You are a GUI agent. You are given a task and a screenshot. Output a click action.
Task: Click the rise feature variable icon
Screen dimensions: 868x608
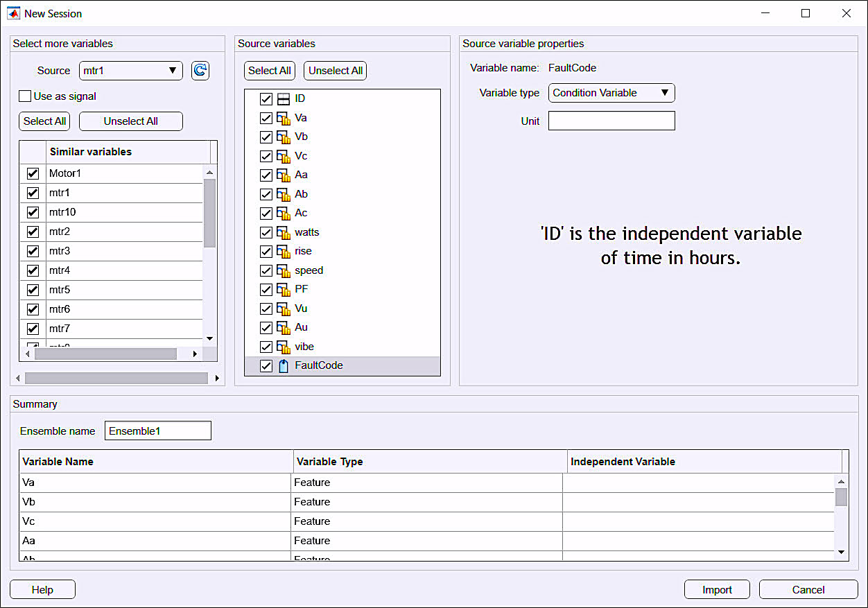coord(283,252)
